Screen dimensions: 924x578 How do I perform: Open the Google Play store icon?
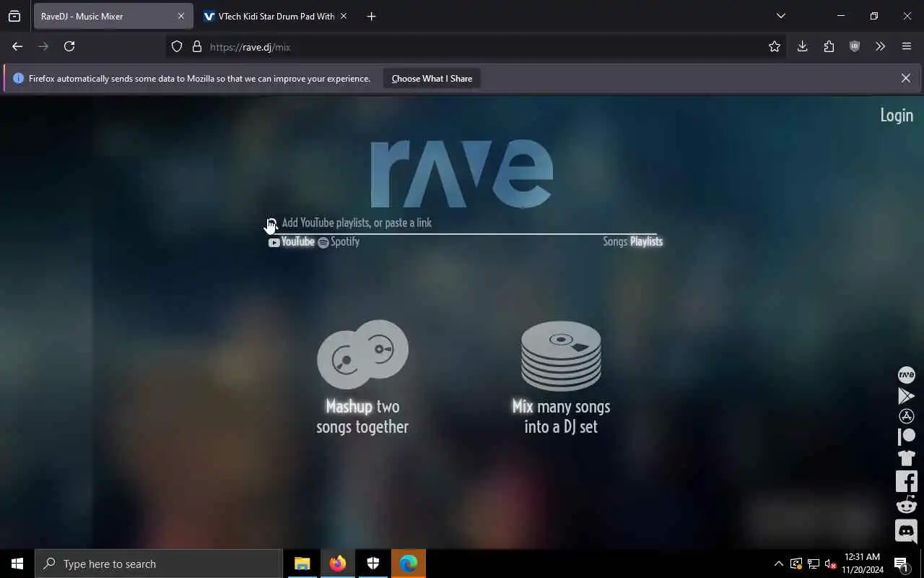click(906, 395)
